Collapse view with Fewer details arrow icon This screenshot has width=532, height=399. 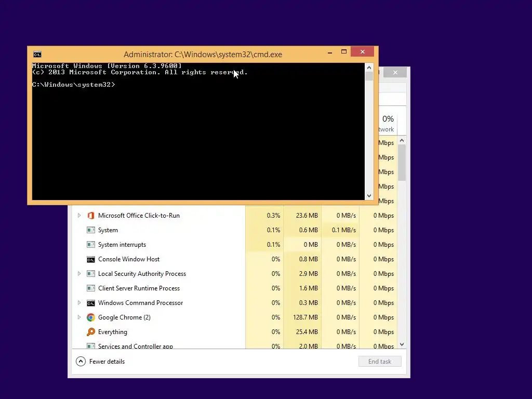81,362
